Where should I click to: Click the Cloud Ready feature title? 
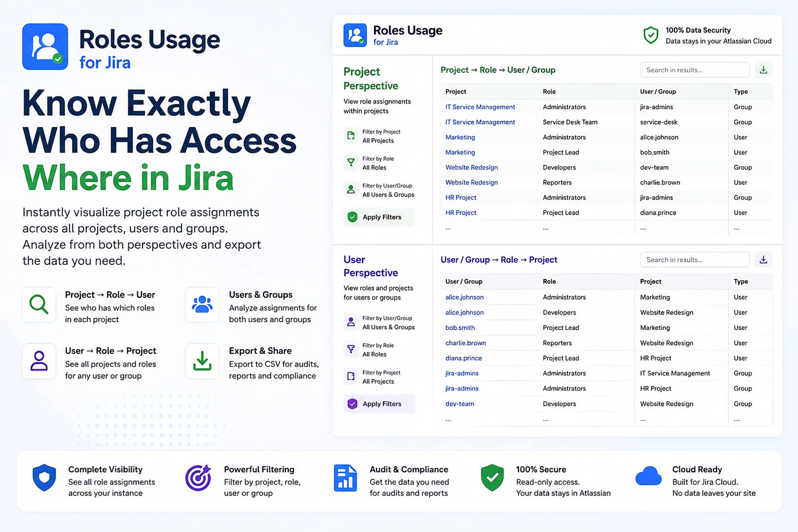(x=697, y=469)
